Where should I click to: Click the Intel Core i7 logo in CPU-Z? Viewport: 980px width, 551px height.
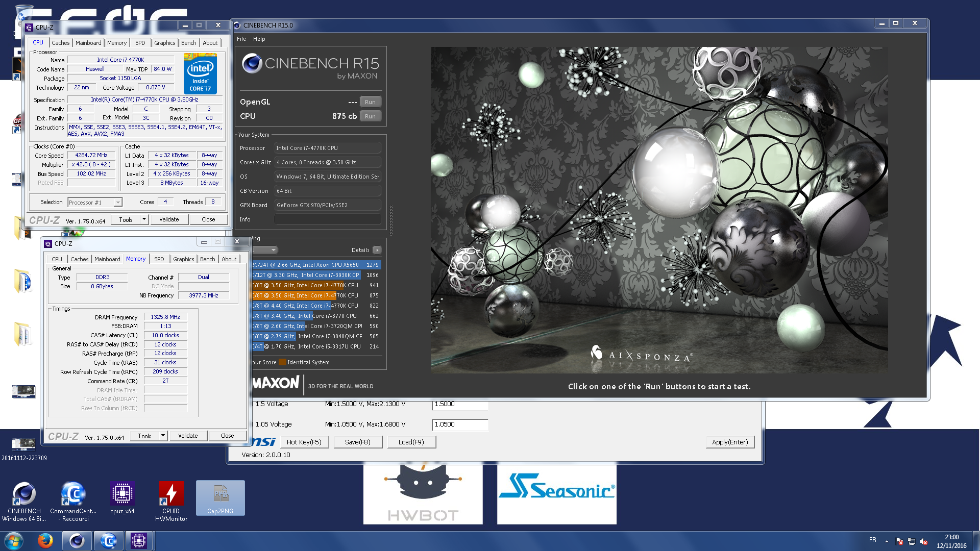point(200,73)
